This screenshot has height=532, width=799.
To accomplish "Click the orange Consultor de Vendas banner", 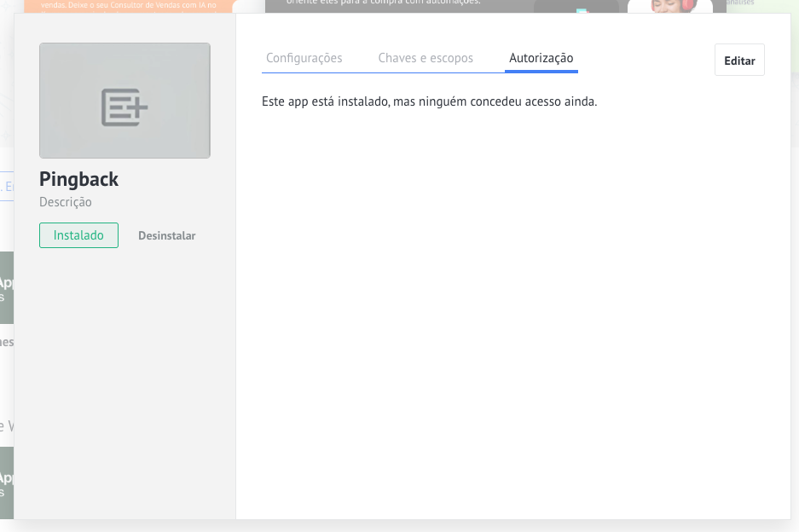I will pyautogui.click(x=128, y=6).
